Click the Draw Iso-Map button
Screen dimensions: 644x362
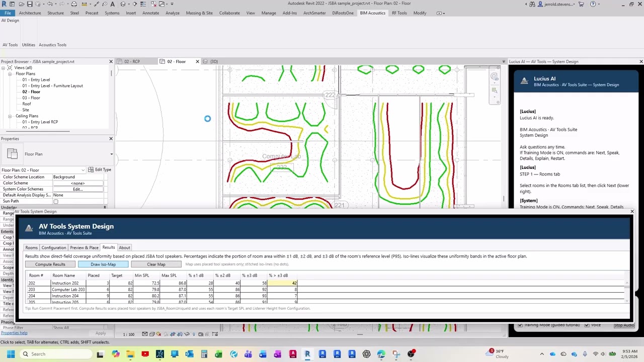coord(103,264)
